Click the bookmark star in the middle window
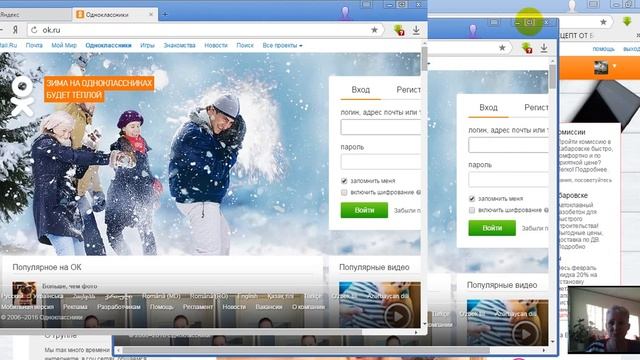 click(502, 48)
